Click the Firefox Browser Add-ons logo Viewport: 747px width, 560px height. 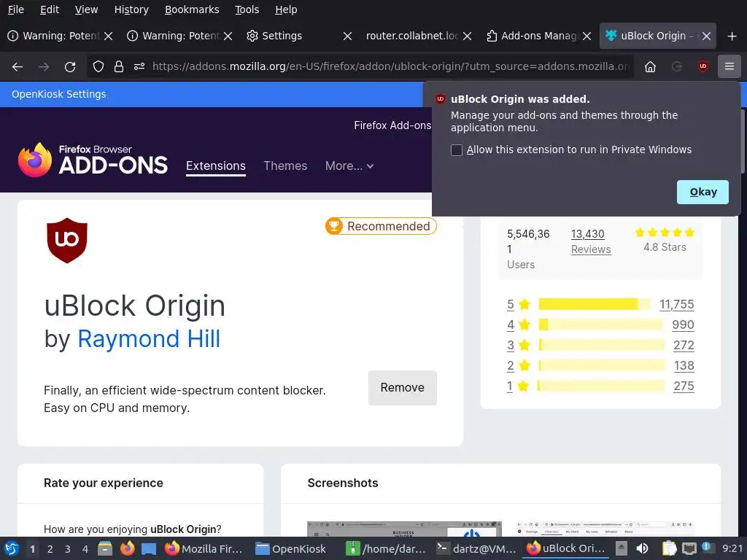pos(93,160)
